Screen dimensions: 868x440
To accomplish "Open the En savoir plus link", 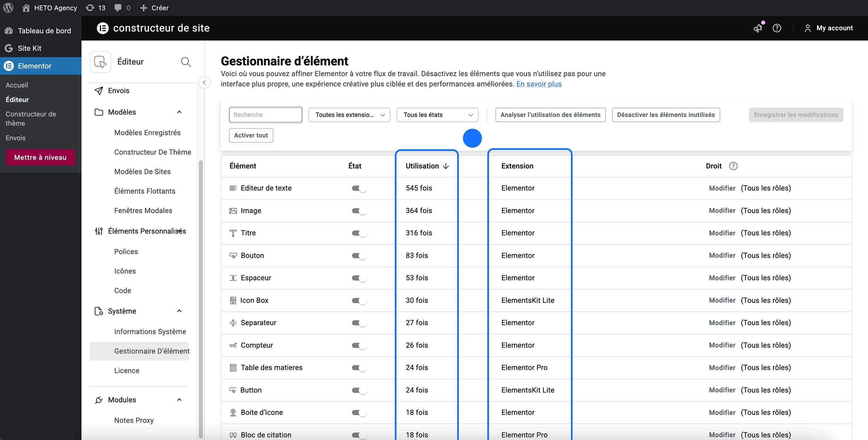I will click(x=539, y=84).
